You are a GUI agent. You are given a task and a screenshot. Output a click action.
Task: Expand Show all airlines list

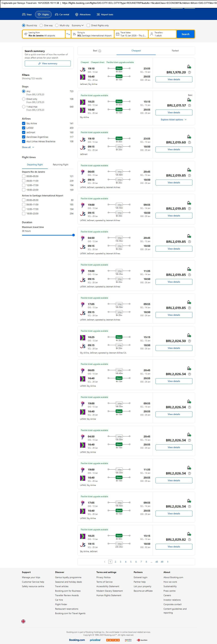pos(28,147)
